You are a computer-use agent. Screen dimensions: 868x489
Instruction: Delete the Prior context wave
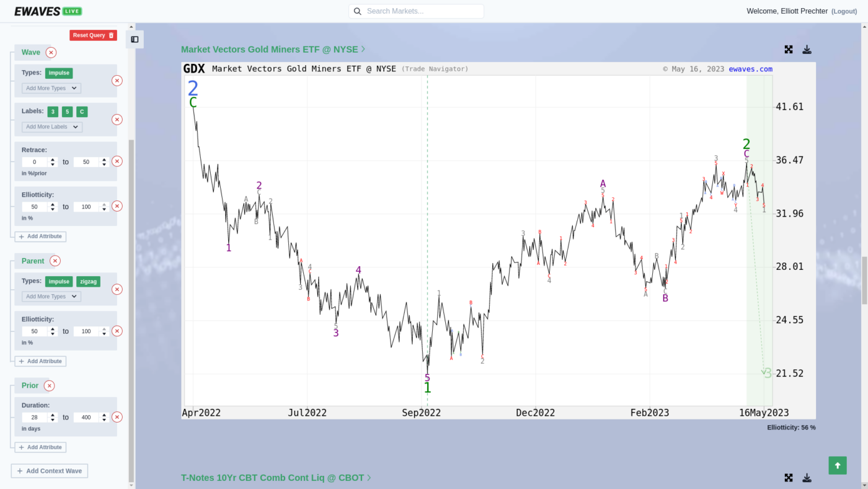click(x=50, y=386)
